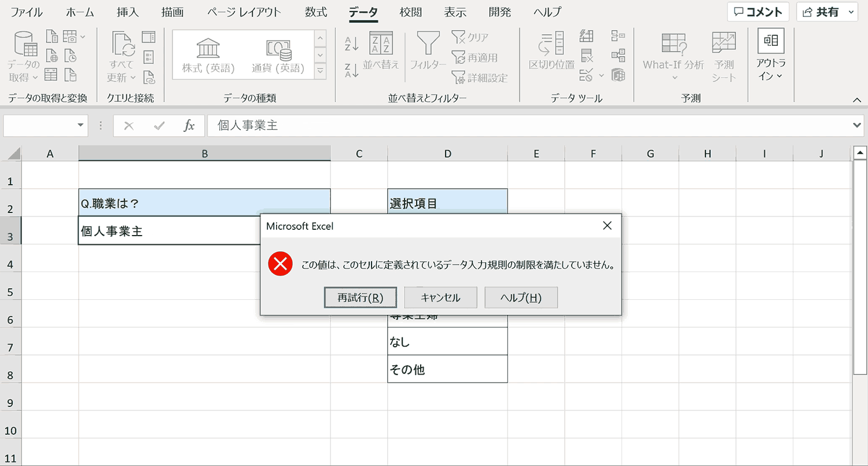Click the From Table/Range icon

pyautogui.click(x=52, y=75)
